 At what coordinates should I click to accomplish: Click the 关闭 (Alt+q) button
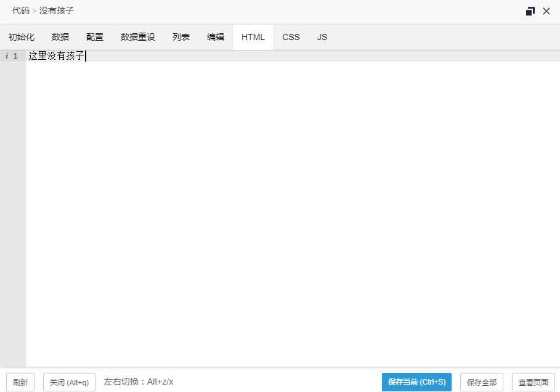point(69,382)
